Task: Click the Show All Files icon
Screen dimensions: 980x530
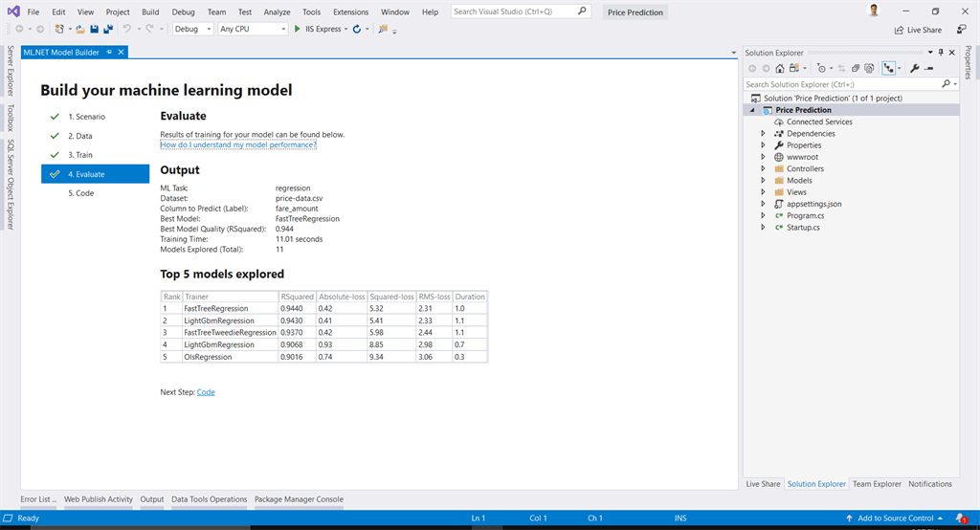Action: click(869, 68)
